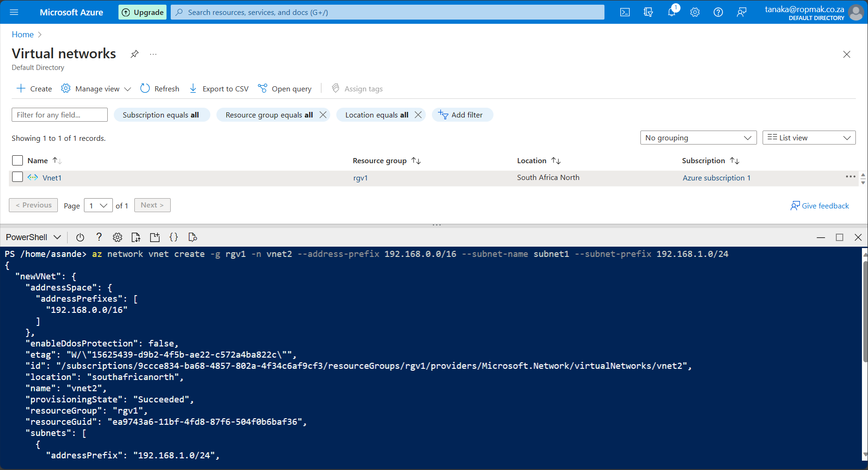Switch shell type via PowerShell dropdown

point(34,237)
